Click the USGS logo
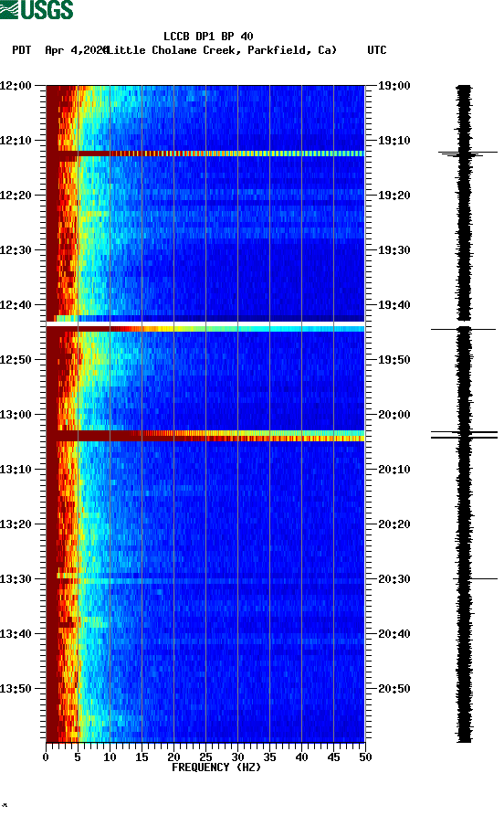 (x=37, y=9)
